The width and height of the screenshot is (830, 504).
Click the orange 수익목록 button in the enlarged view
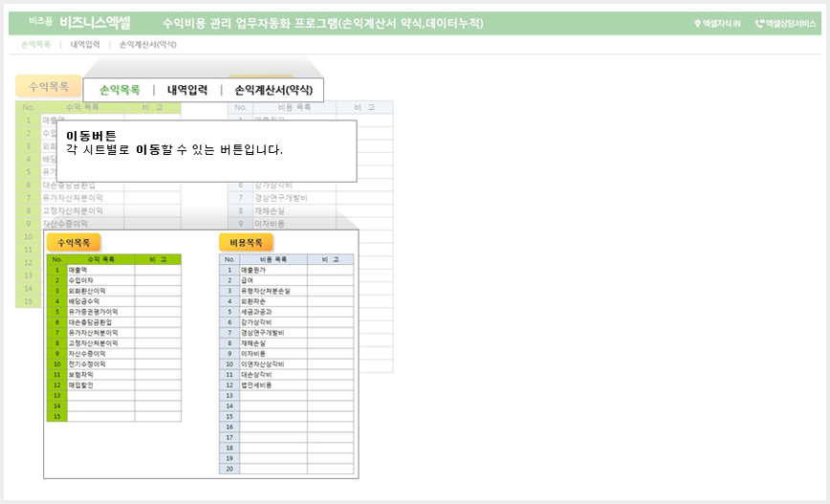coord(74,243)
